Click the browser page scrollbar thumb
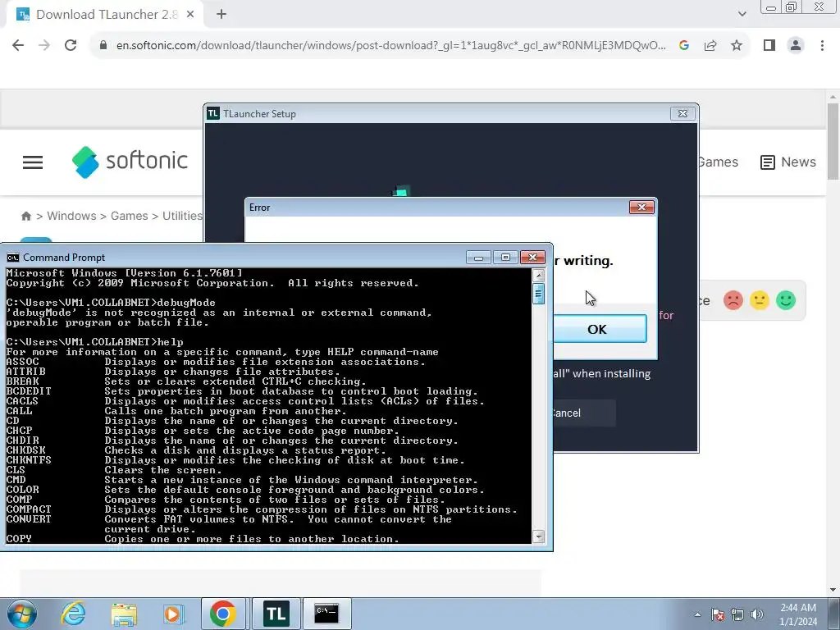 [833, 142]
